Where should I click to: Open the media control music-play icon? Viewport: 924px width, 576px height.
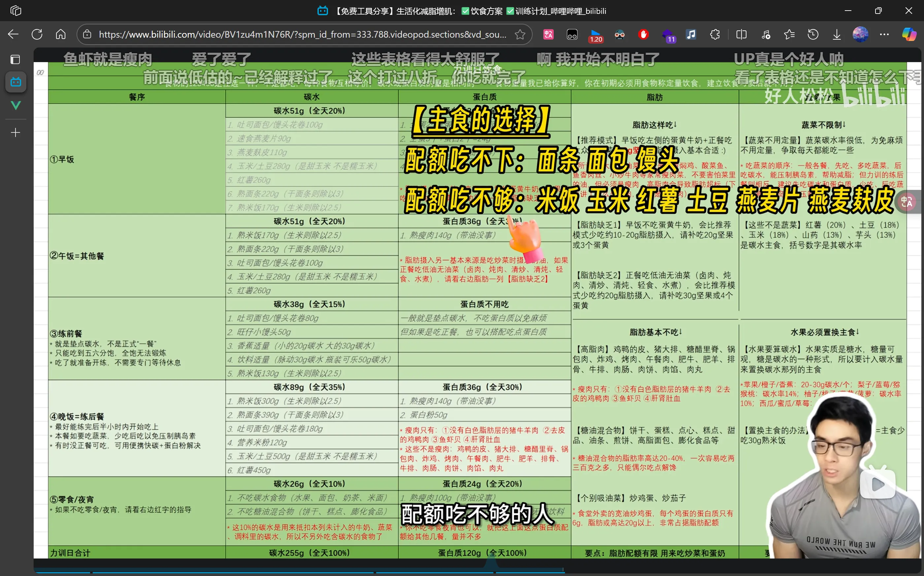[x=765, y=35]
